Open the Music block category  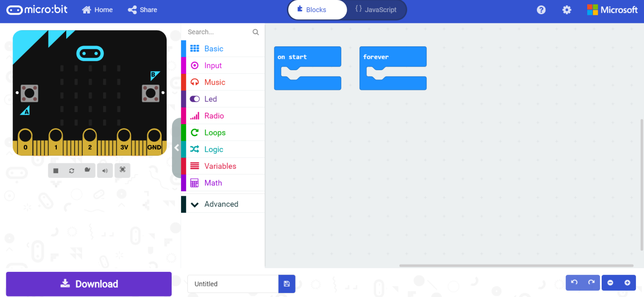coord(214,82)
